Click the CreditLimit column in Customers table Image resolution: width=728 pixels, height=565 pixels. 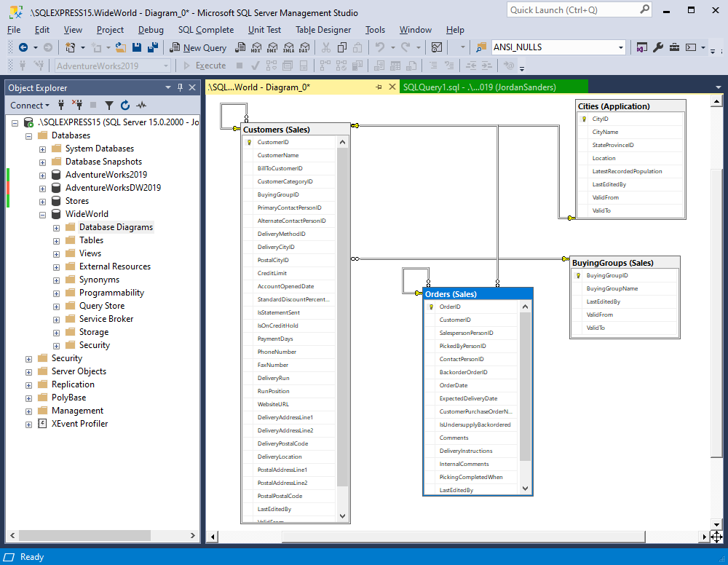tap(289, 274)
